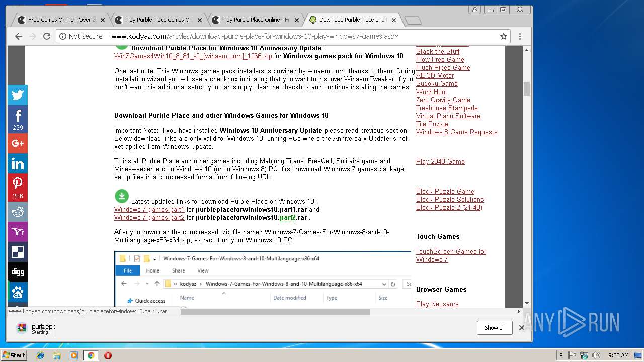The height and width of the screenshot is (362, 644).
Task: Open Chrome profile button in title bar
Action: point(474,10)
